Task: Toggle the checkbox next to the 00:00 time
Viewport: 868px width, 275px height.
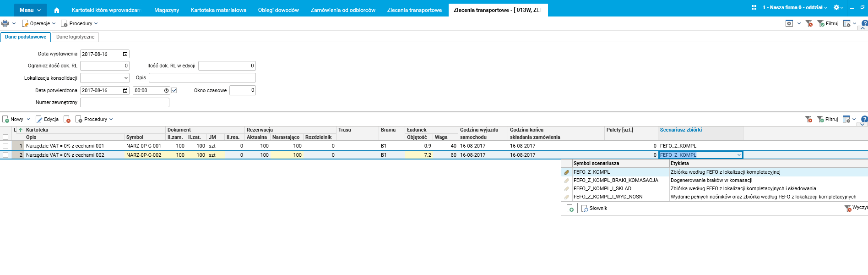Action: (174, 90)
